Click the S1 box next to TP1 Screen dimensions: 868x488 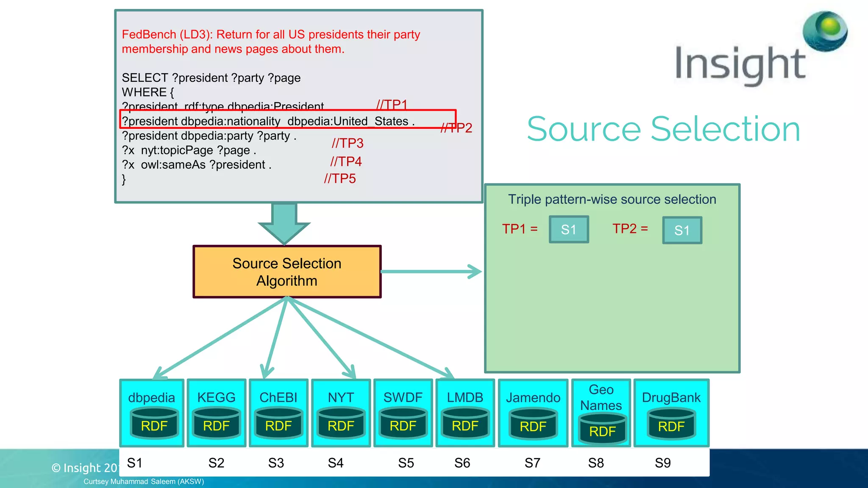click(x=569, y=230)
